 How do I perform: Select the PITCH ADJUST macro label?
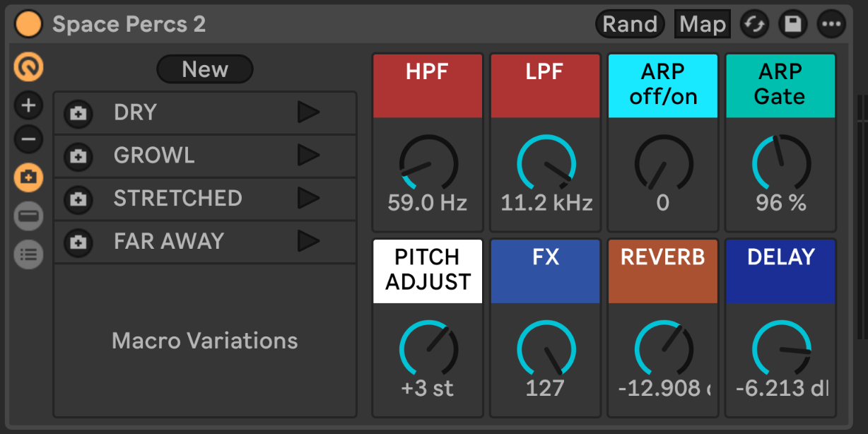tap(428, 270)
